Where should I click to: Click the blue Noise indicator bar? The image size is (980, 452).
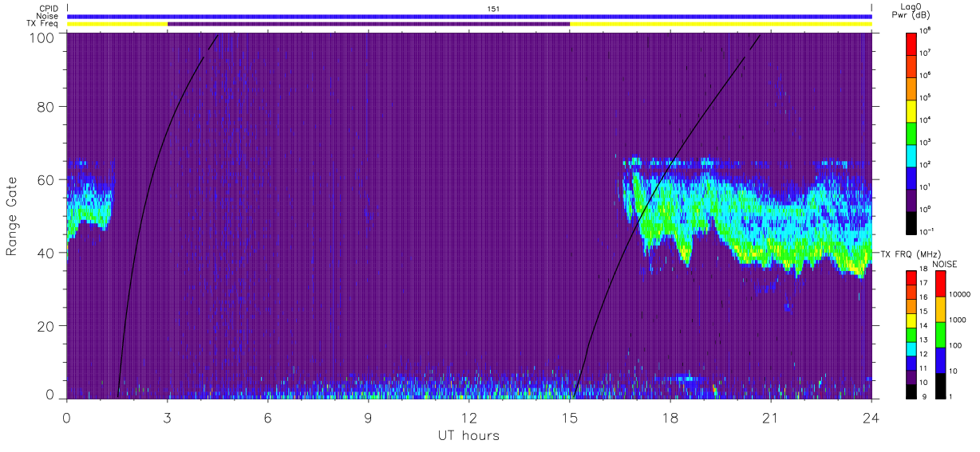pos(469,16)
